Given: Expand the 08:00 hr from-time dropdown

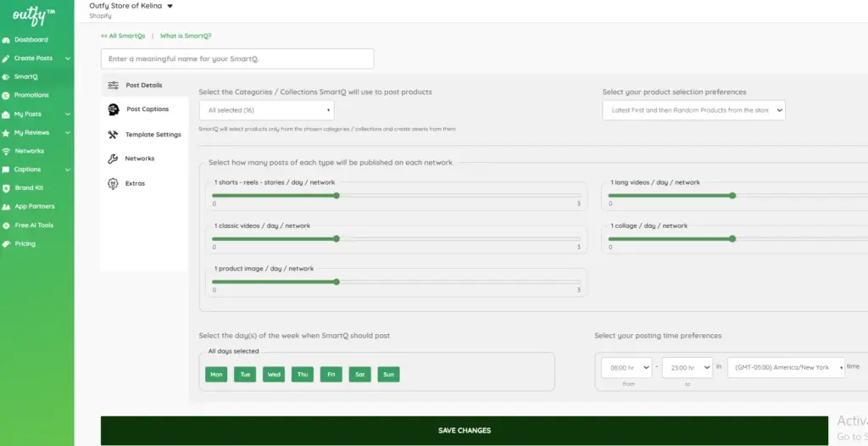Looking at the screenshot, I should [x=626, y=367].
